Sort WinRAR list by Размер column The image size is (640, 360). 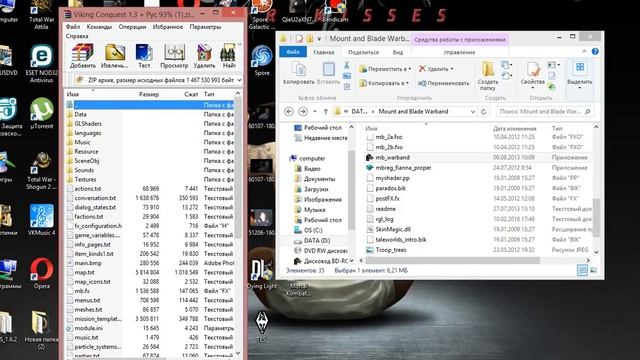click(149, 94)
